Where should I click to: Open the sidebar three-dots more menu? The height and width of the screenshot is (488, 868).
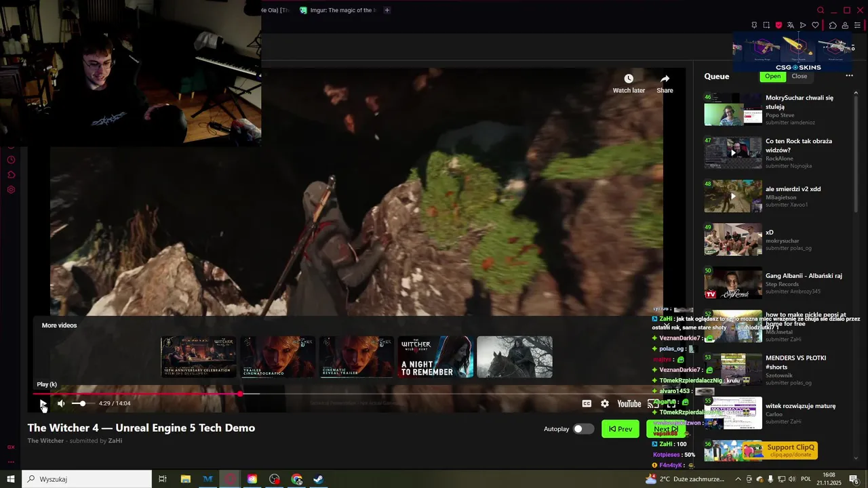pos(11,462)
